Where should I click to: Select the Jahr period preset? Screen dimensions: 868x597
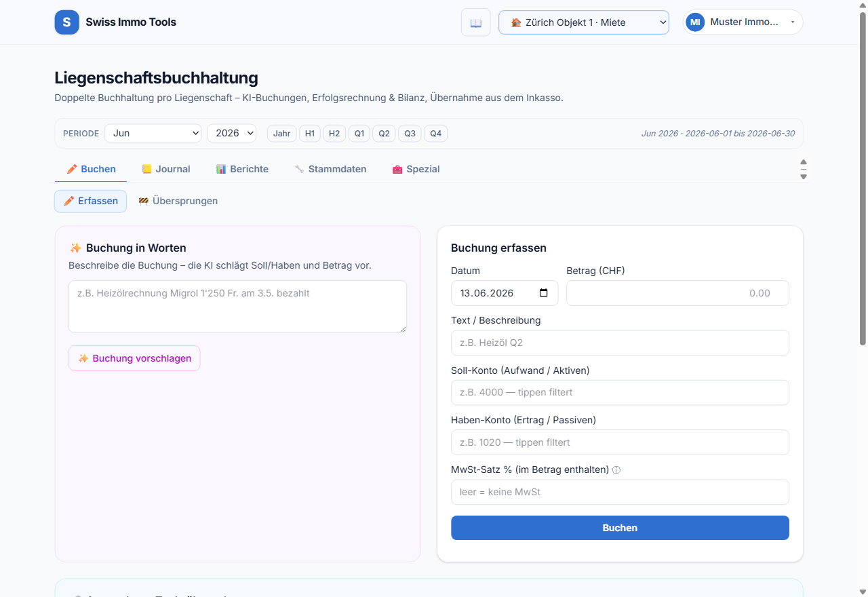click(282, 134)
